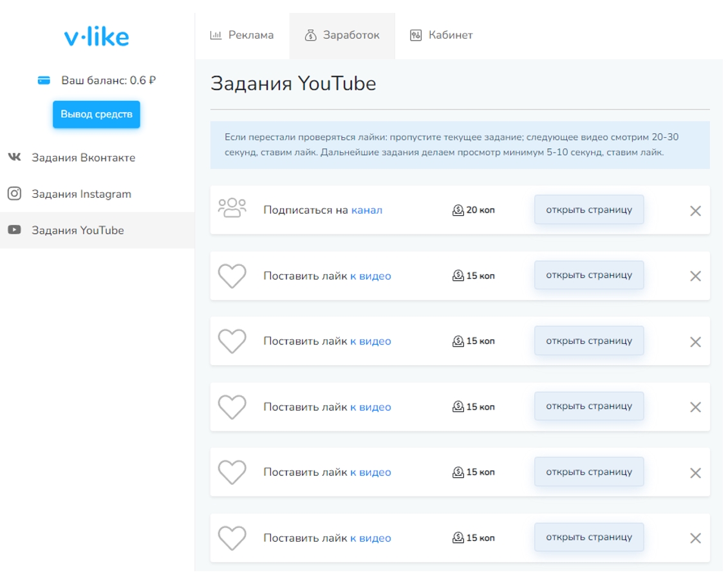
Task: Open page for the second like task
Action: click(x=589, y=341)
